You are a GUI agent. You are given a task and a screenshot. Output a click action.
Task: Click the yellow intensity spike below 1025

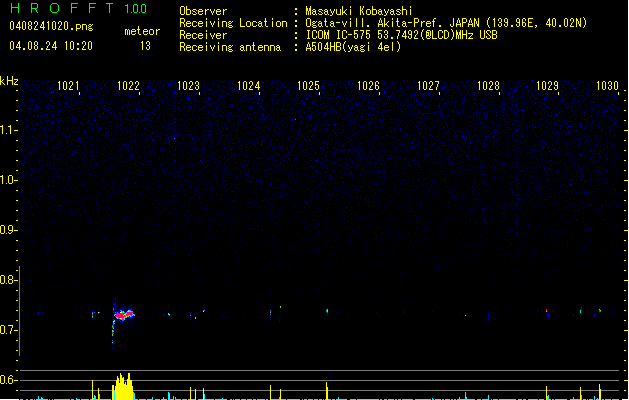pyautogui.click(x=327, y=391)
